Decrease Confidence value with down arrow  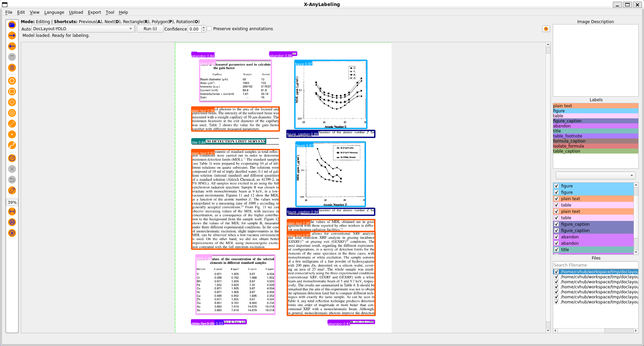click(204, 31)
